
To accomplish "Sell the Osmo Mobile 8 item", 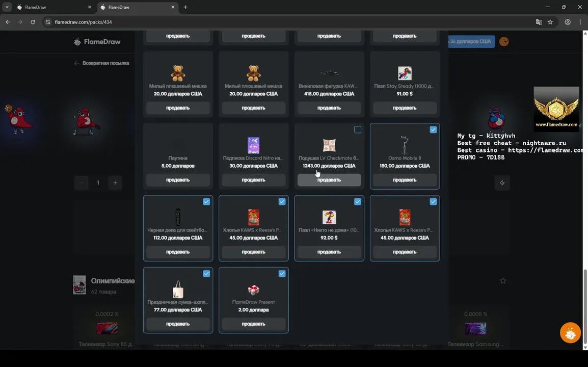I will tap(405, 180).
